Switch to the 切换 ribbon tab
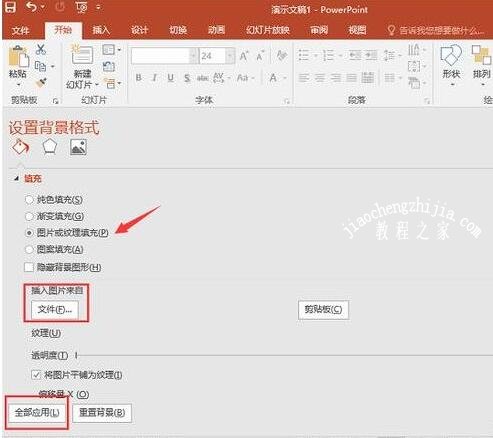The image size is (493, 438). tap(178, 30)
